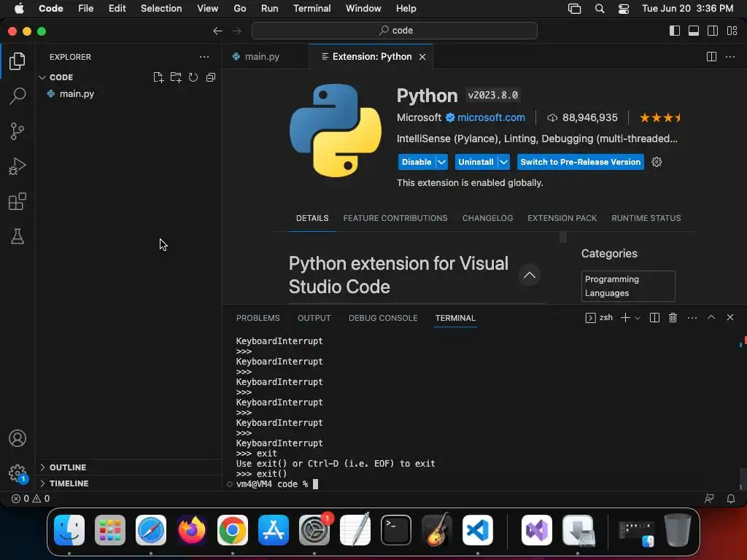
Task: Click the command center search box
Action: 395,31
